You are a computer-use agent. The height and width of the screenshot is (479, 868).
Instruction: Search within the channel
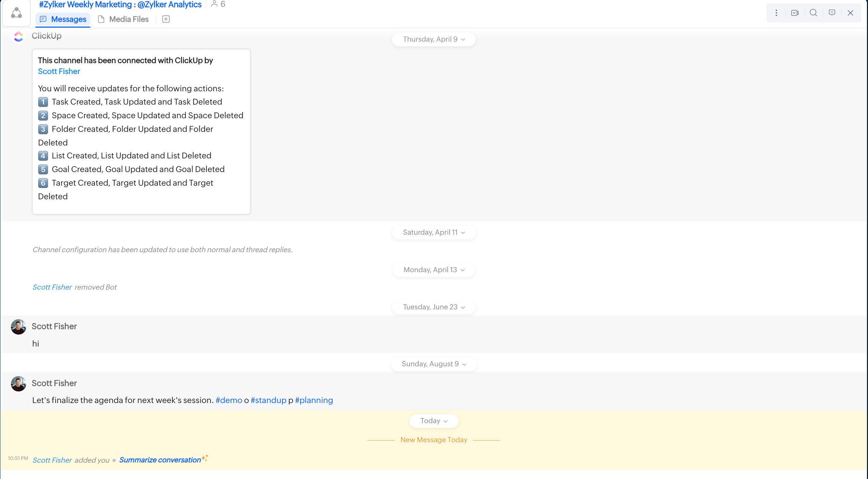coord(813,13)
